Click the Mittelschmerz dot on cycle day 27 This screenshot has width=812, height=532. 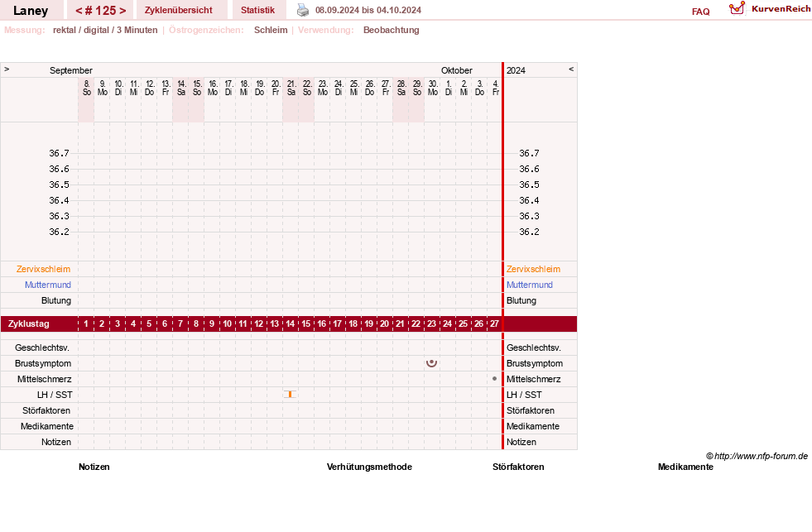[x=494, y=379]
